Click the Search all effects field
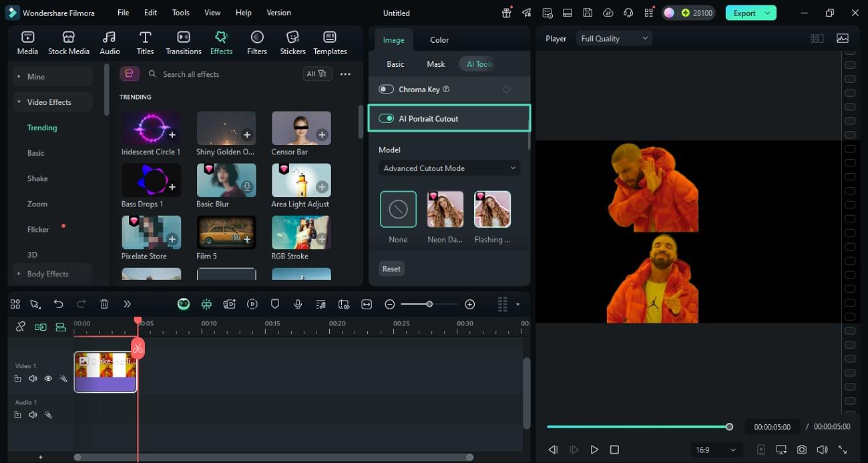The image size is (868, 463). (220, 74)
